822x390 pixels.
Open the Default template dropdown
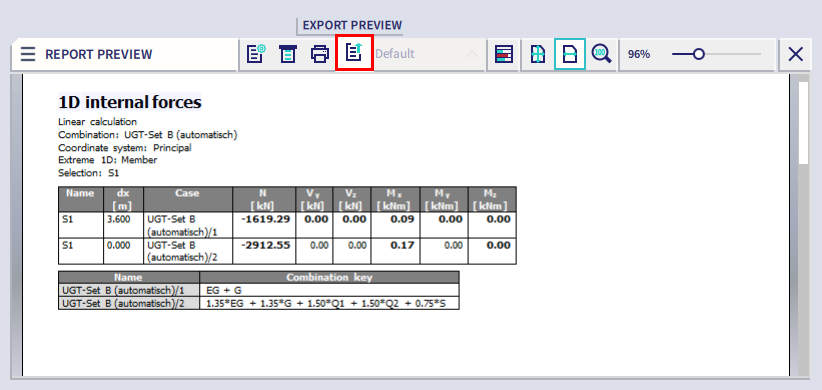pyautogui.click(x=427, y=54)
